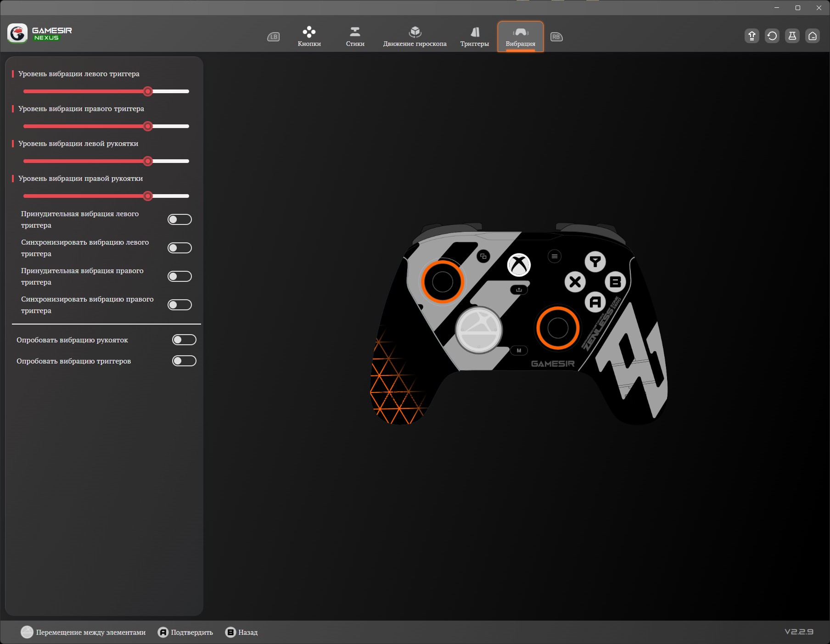This screenshot has width=830, height=644.
Task: Click the D-pad on the controller
Action: pyautogui.click(x=479, y=330)
